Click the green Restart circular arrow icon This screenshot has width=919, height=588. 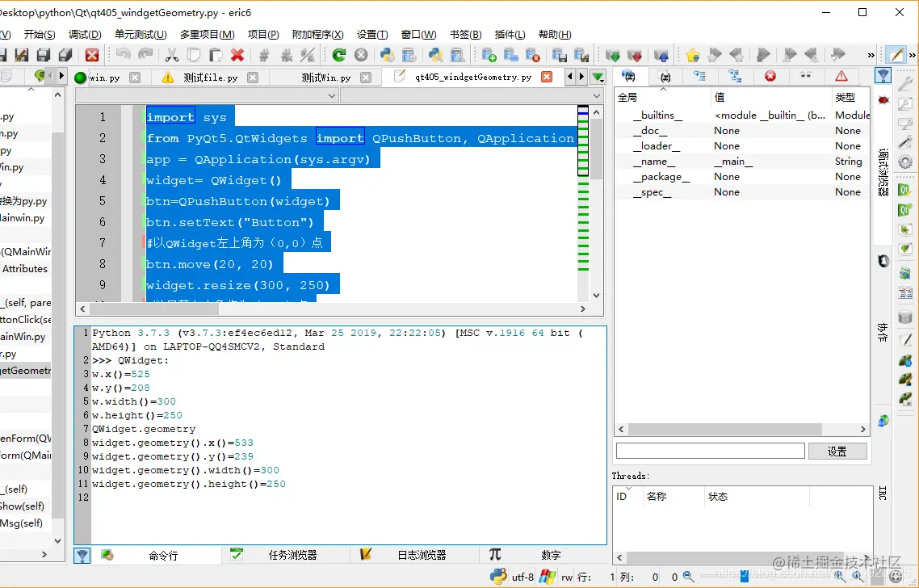click(338, 55)
